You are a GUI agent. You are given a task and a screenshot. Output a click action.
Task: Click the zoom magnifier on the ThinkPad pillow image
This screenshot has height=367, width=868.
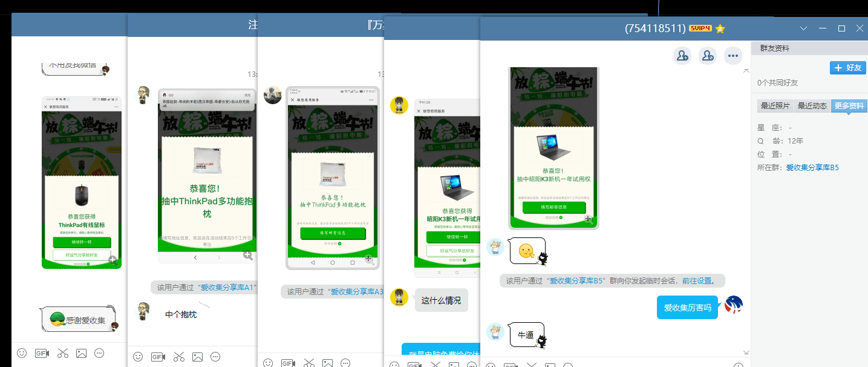(247, 256)
